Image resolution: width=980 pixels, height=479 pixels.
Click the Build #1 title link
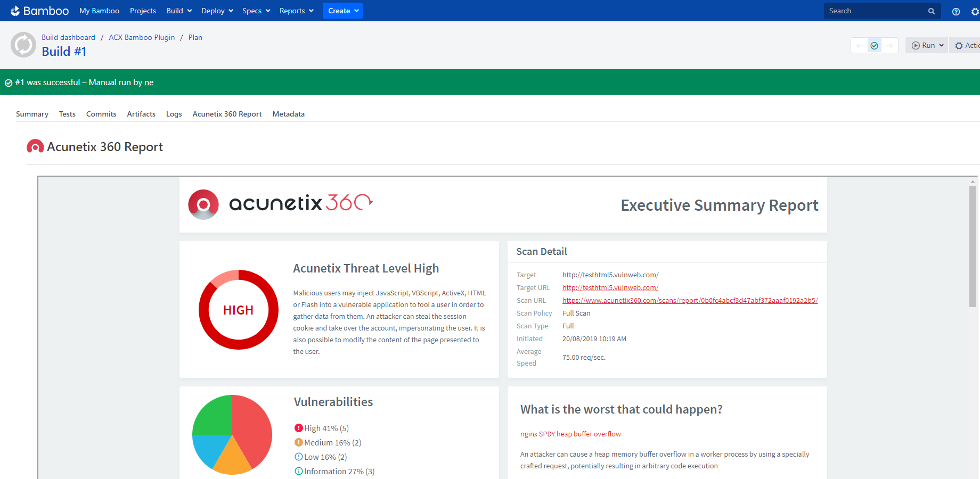64,52
